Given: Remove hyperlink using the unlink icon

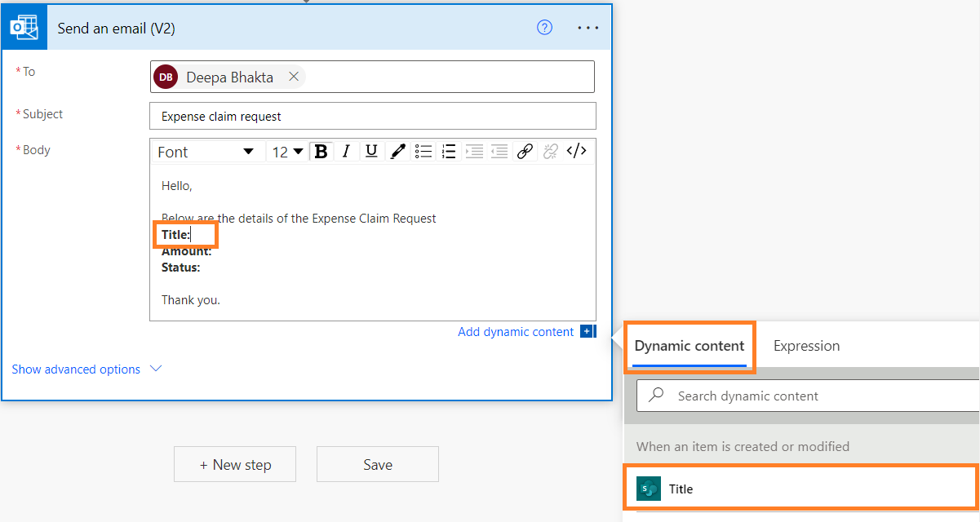Looking at the screenshot, I should tap(549, 151).
